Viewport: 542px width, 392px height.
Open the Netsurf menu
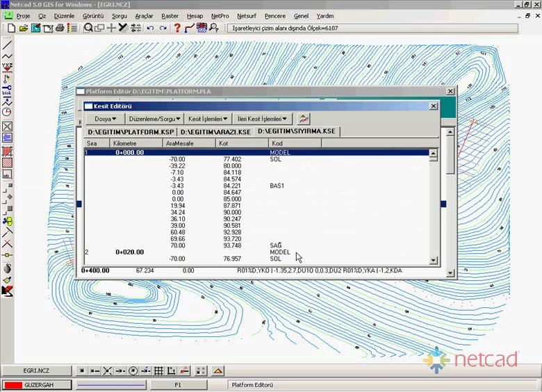tap(247, 16)
